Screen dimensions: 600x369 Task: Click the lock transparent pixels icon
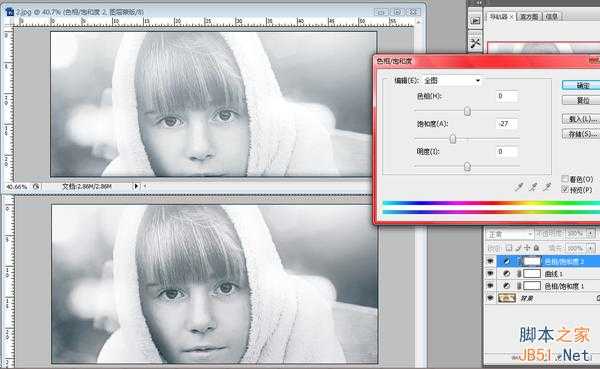(x=509, y=248)
